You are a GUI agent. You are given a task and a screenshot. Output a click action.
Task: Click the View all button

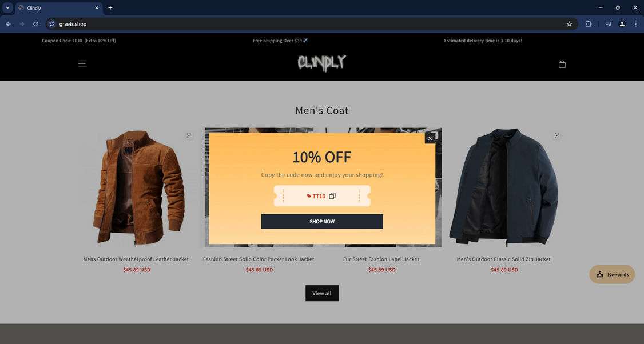(322, 293)
